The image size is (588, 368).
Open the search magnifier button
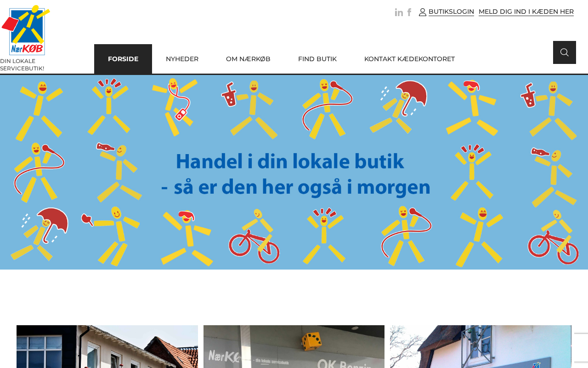(x=565, y=52)
